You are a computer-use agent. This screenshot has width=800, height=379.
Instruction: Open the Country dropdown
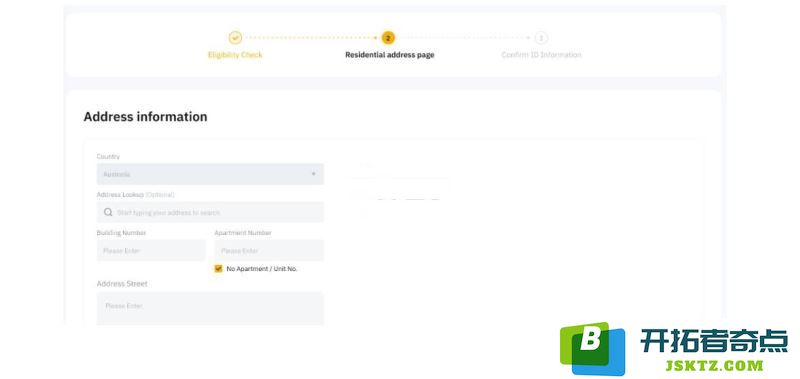(x=210, y=174)
